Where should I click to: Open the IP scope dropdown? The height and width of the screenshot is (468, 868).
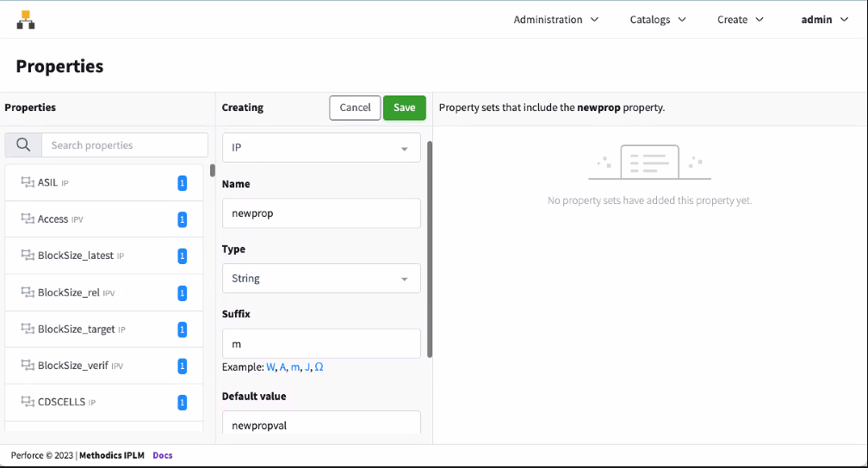coord(321,148)
